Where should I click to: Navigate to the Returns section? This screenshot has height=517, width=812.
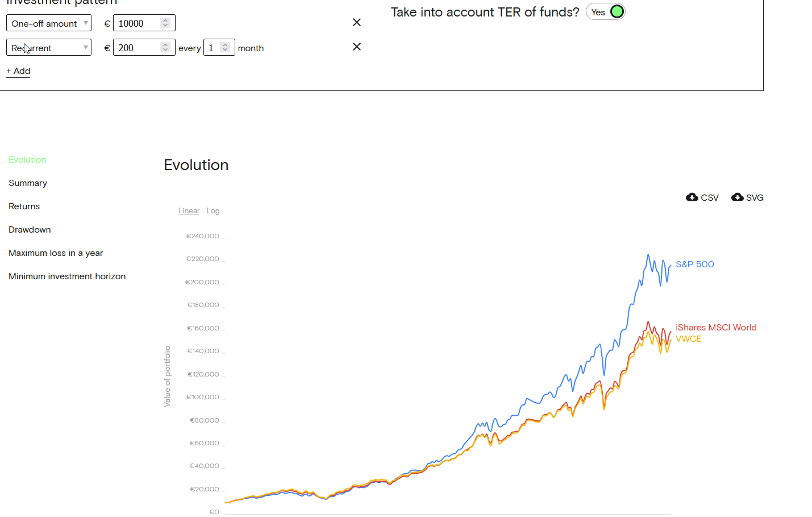pyautogui.click(x=24, y=206)
